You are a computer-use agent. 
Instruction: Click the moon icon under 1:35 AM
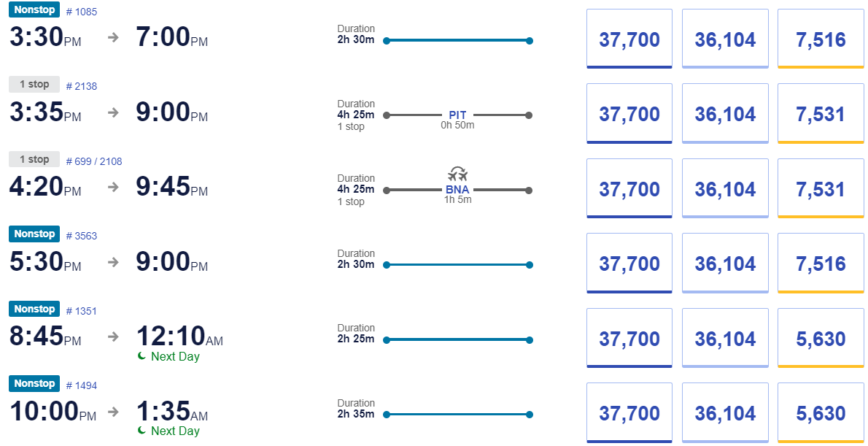tap(142, 431)
